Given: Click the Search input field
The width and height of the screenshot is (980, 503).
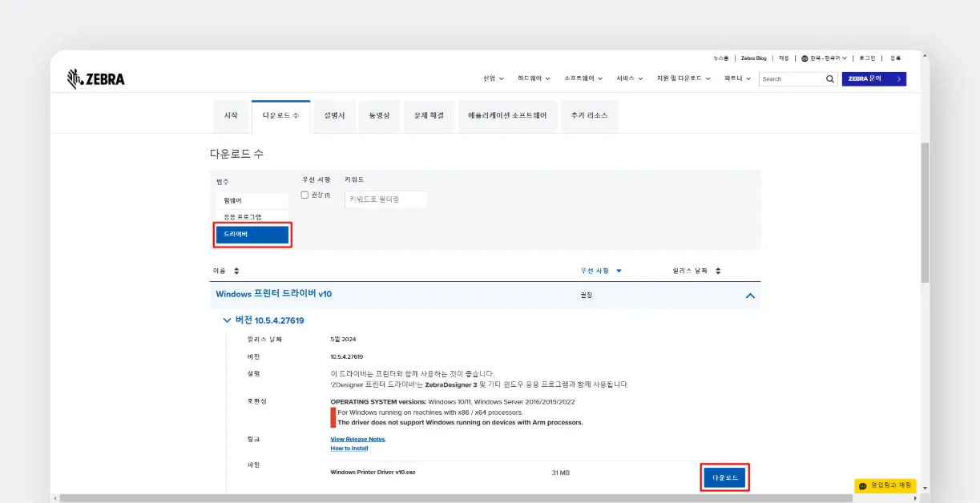Looking at the screenshot, I should 792,78.
